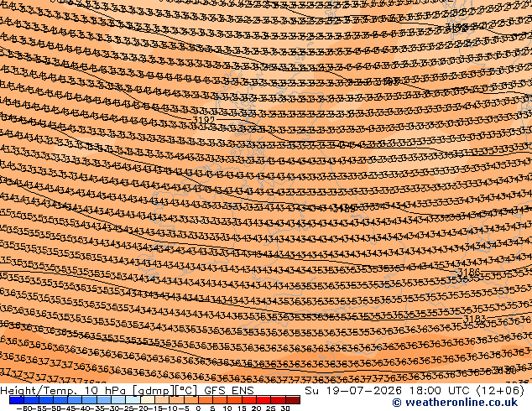
Task: Click the 'Su 19-07-2026' forecast date text
Action: click(x=353, y=391)
